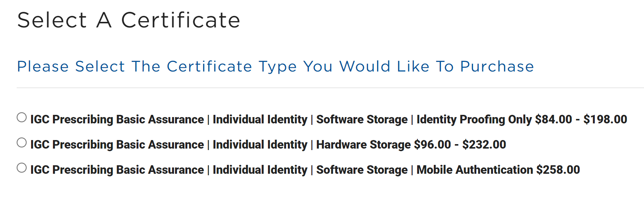Select the Identity Proofing Only radio button

click(22, 117)
